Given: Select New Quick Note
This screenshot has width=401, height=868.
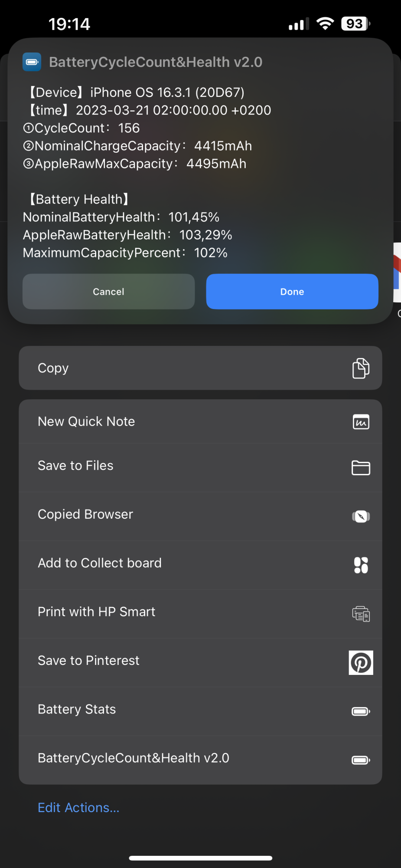Looking at the screenshot, I should pyautogui.click(x=200, y=421).
